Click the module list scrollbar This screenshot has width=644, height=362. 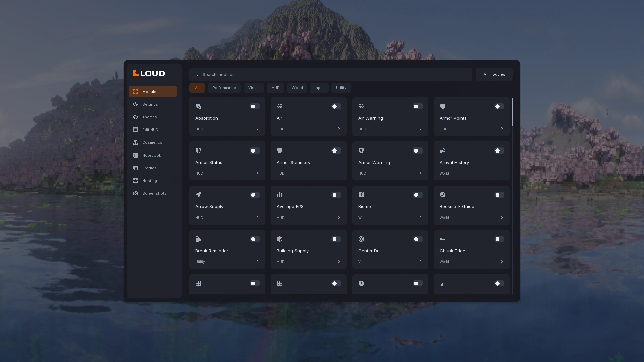coord(512,112)
